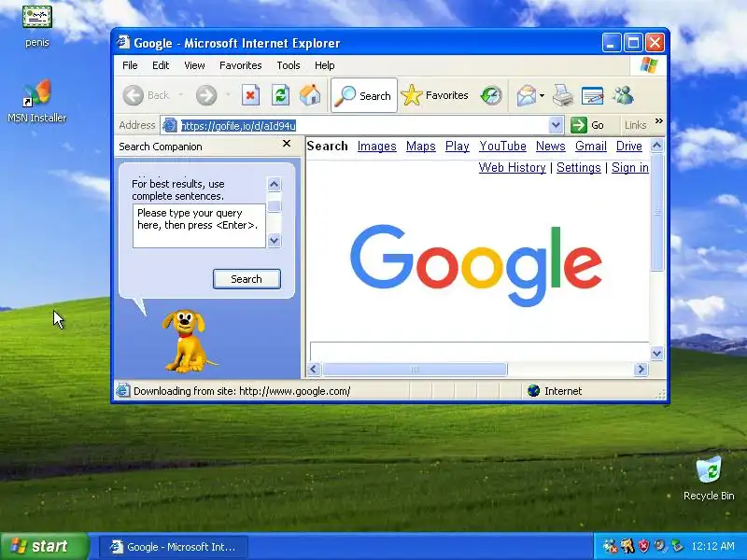
Task: Open the History clock icon
Action: (x=491, y=95)
